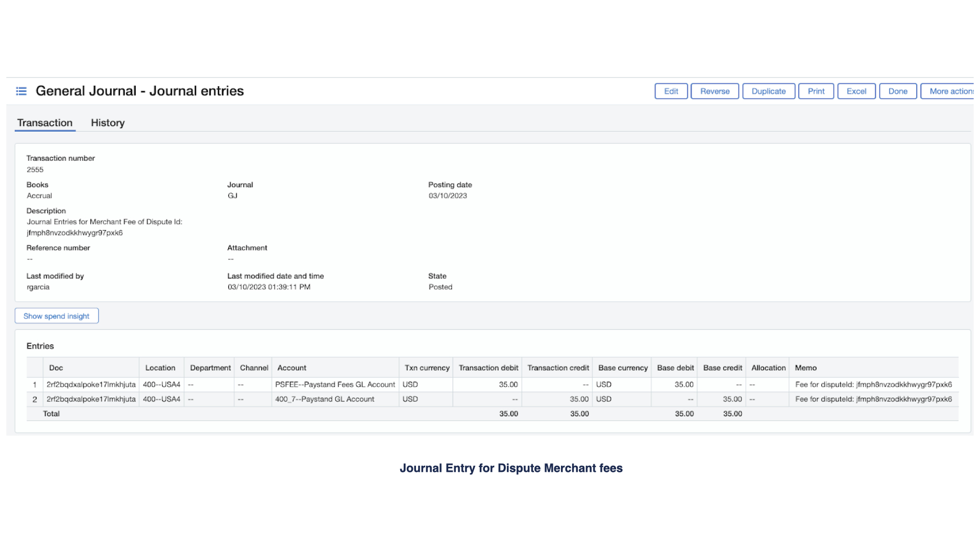
Task: Switch to the Transaction tab
Action: 45,123
